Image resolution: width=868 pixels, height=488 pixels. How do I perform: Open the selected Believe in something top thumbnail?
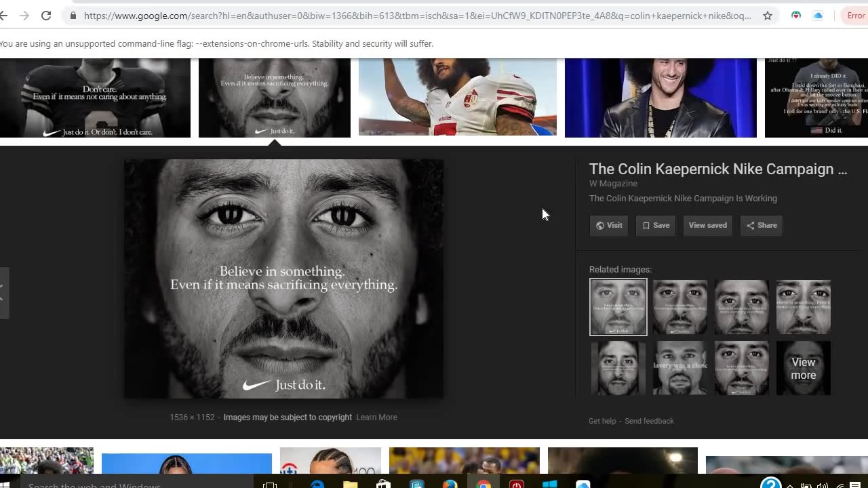pyautogui.click(x=275, y=98)
